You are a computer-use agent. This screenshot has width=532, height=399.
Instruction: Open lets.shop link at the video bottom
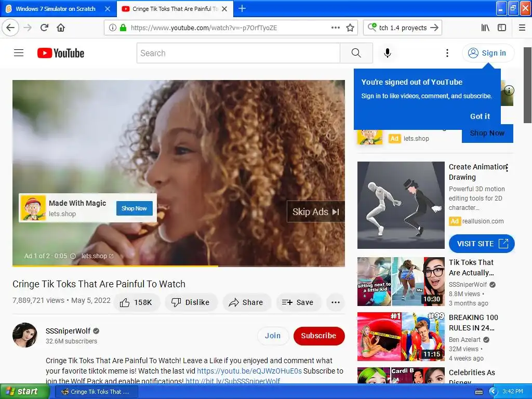coord(97,256)
